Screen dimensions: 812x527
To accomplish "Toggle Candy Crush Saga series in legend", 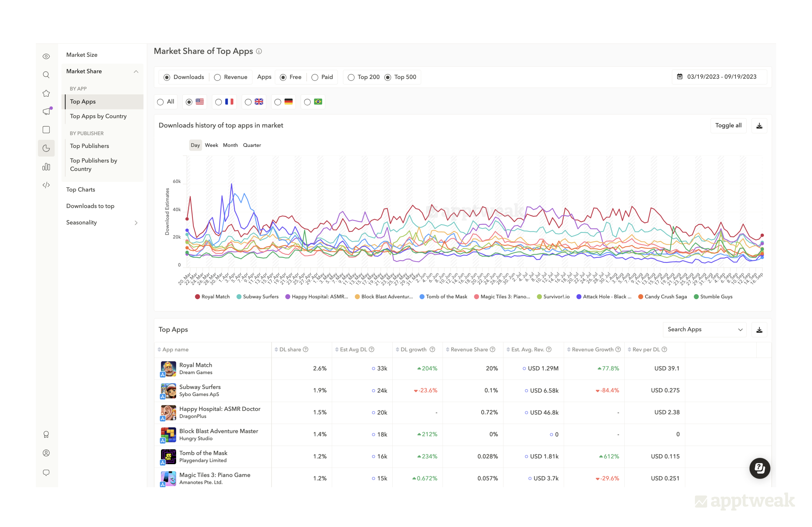I will (x=662, y=297).
